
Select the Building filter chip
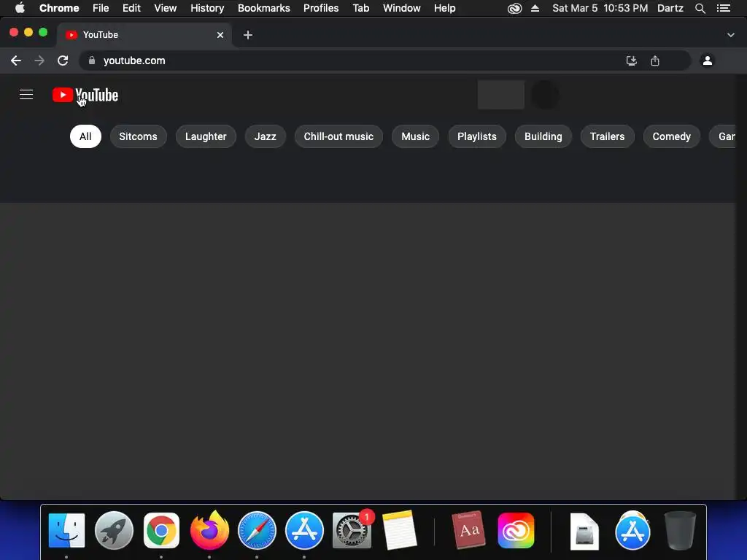coord(543,136)
